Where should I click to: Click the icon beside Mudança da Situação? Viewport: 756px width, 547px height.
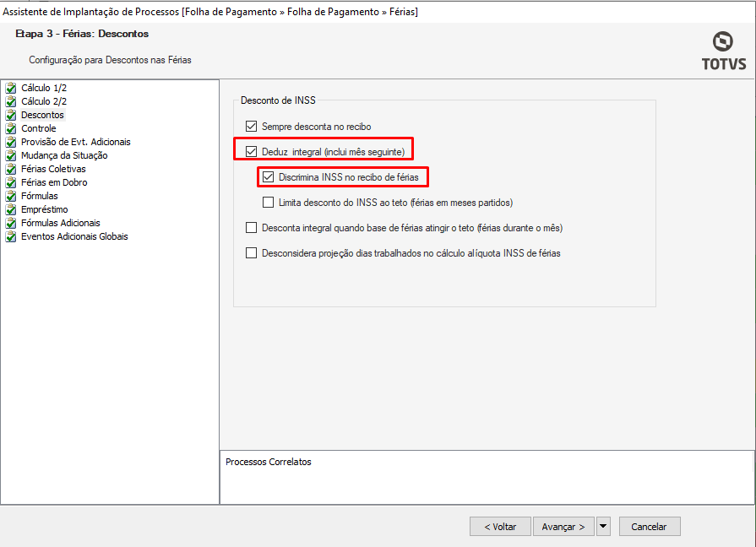tap(11, 155)
